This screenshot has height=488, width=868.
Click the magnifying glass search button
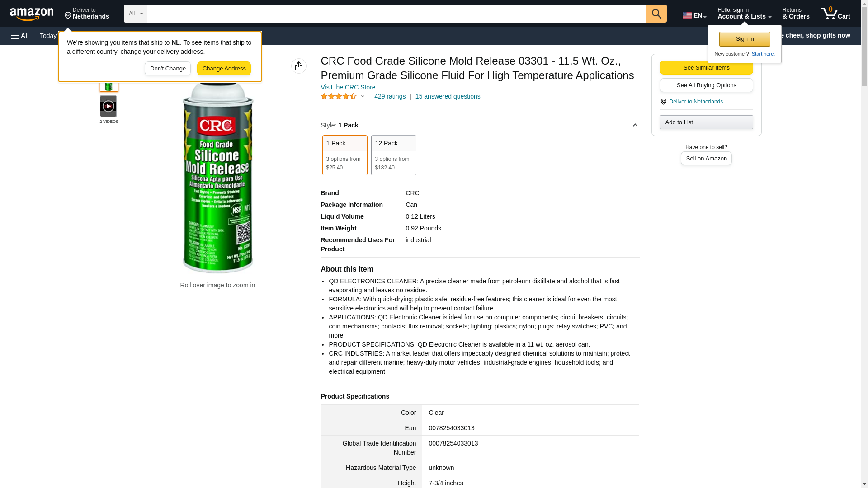[x=656, y=14]
